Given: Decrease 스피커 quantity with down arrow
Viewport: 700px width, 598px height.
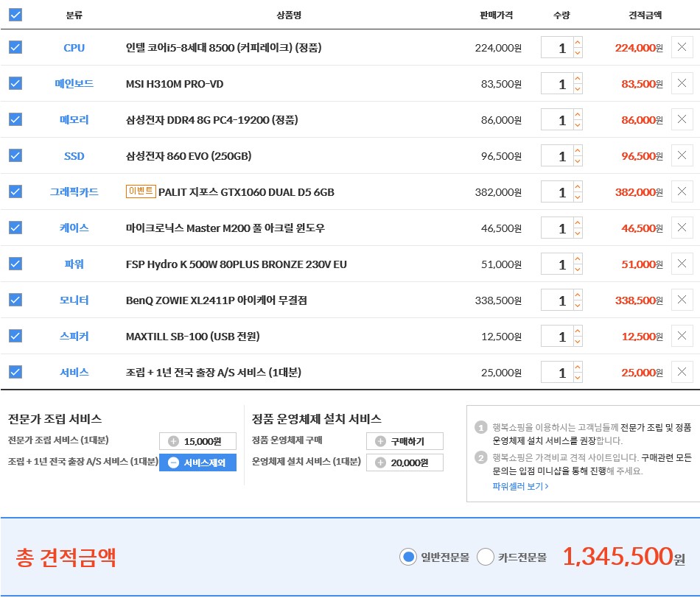Looking at the screenshot, I should coord(578,342).
